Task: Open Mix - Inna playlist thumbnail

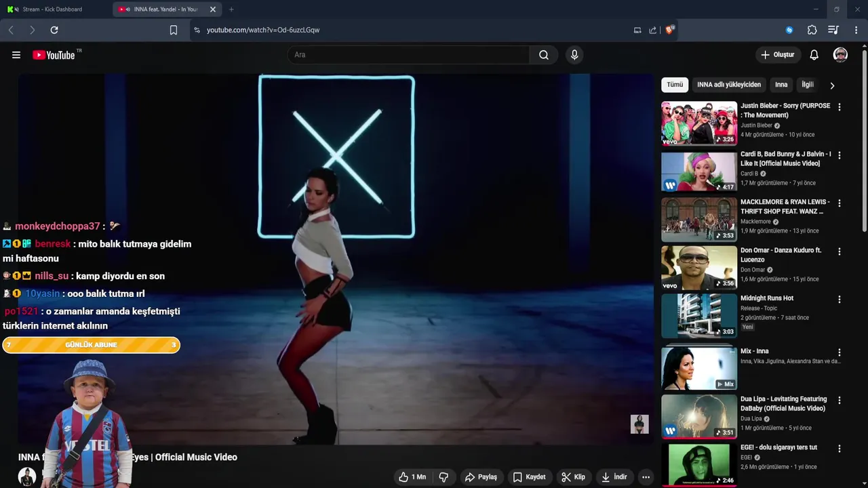Action: click(x=699, y=369)
